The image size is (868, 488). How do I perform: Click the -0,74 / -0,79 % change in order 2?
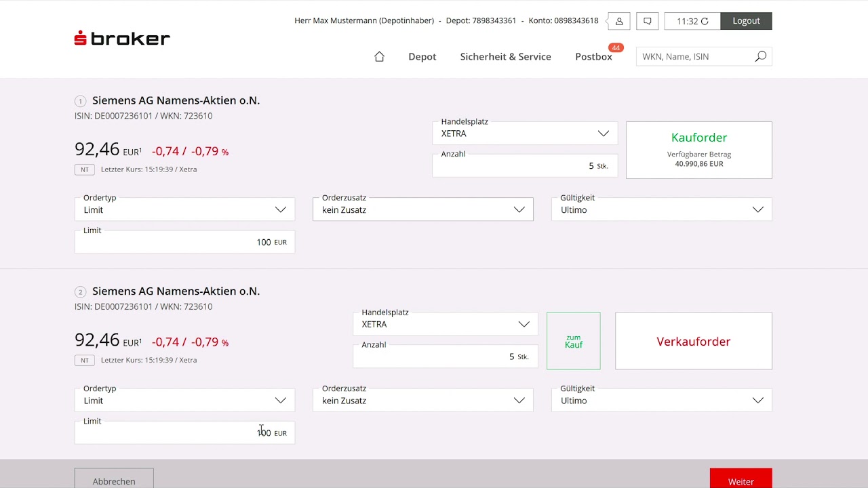coord(190,342)
